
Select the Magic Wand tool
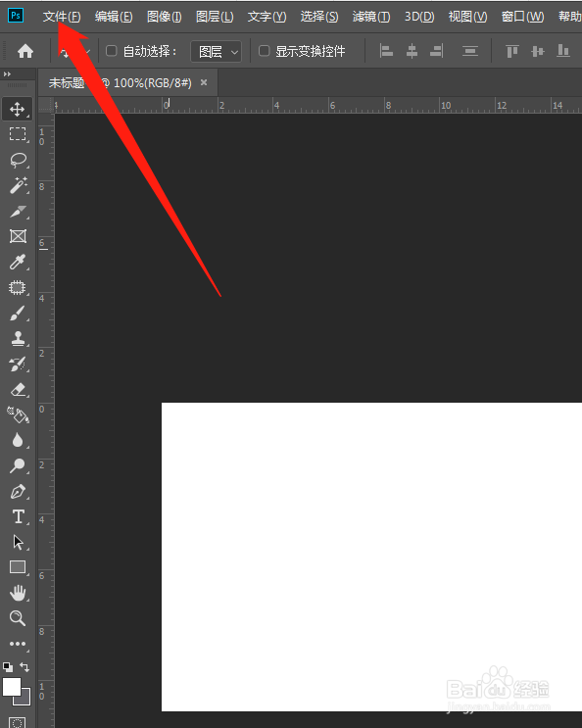[x=18, y=185]
